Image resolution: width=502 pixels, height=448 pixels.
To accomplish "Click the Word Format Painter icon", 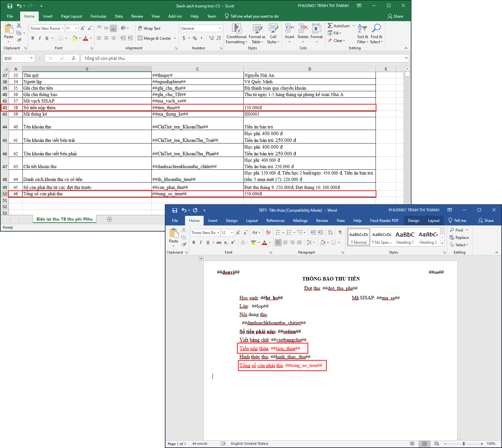I will pyautogui.click(x=184, y=244).
